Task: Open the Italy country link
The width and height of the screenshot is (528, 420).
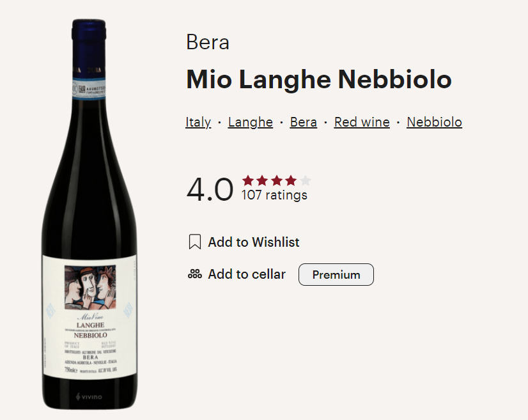Action: pos(198,122)
